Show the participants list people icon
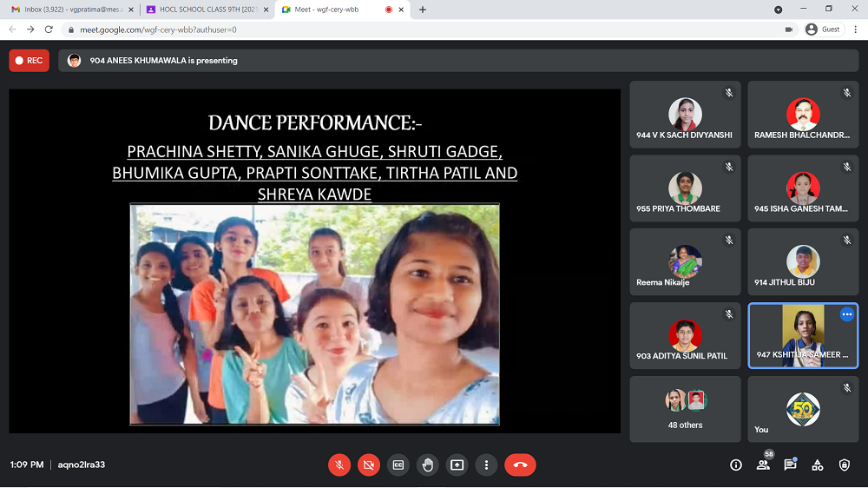868x488 pixels. tap(763, 465)
